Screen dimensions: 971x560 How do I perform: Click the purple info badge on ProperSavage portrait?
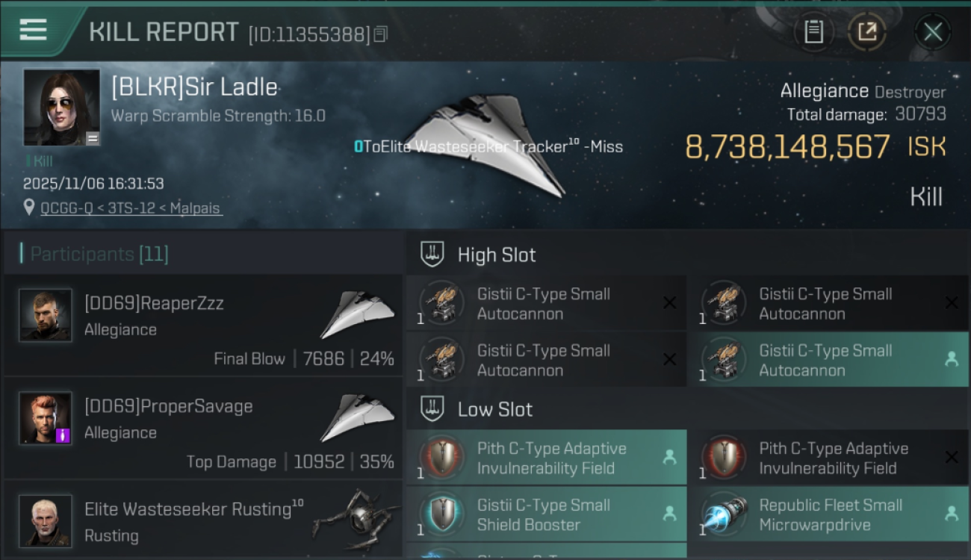click(x=63, y=435)
